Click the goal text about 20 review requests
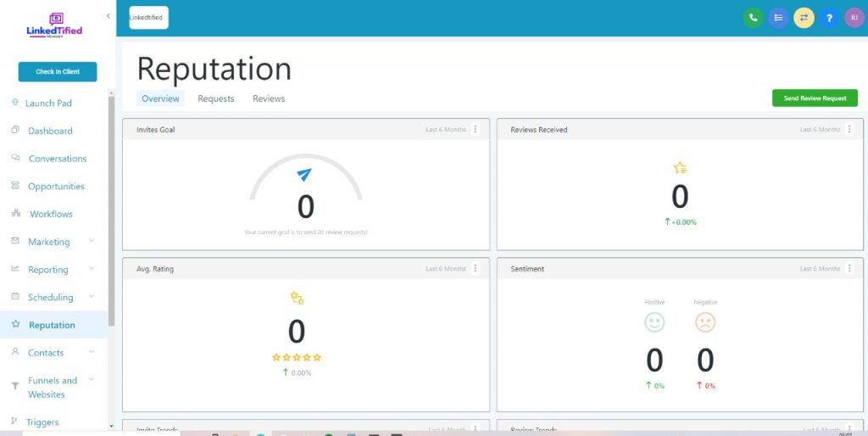 (x=305, y=232)
